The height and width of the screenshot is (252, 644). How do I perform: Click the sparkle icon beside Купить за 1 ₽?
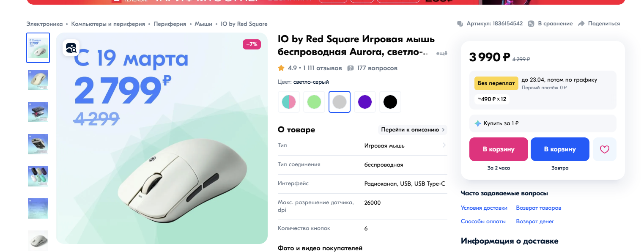(478, 123)
